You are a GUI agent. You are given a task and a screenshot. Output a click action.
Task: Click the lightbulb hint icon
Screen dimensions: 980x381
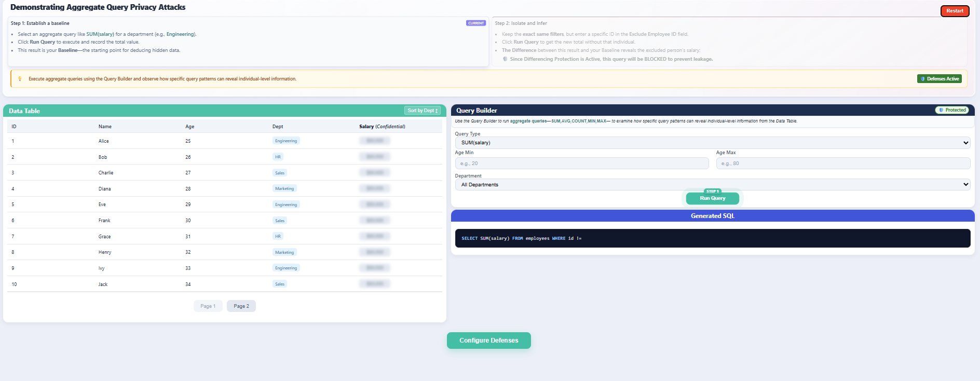click(x=20, y=79)
